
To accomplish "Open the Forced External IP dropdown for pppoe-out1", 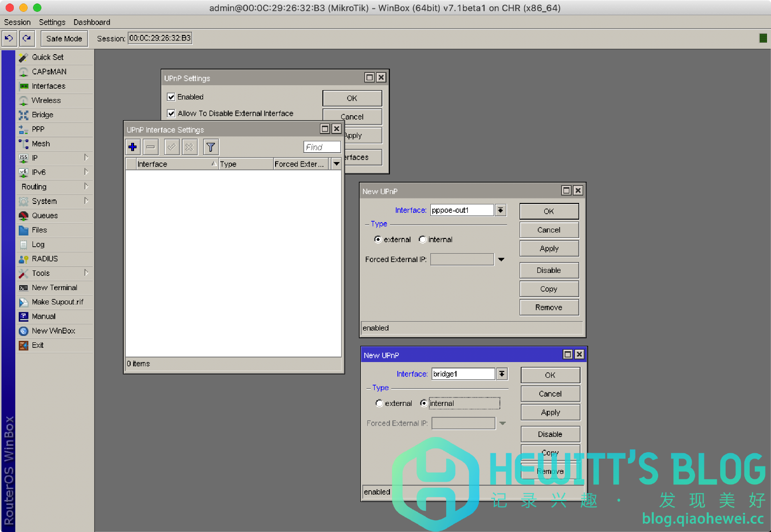I will tap(501, 259).
